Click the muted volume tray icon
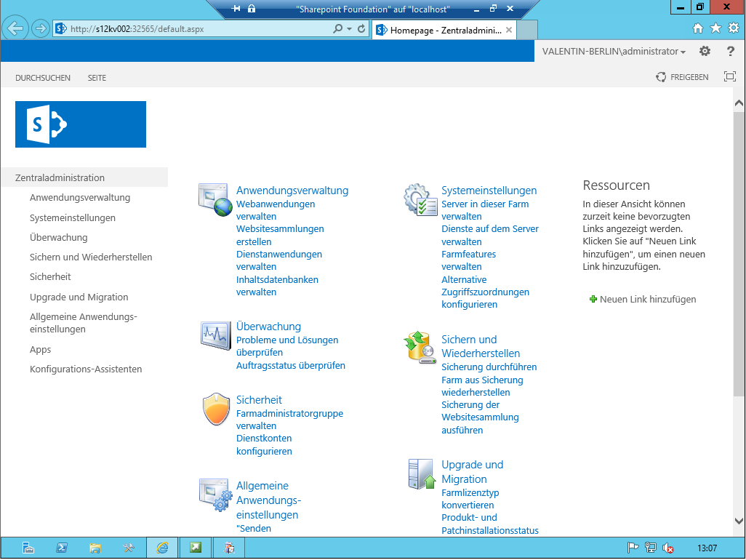This screenshot has height=560, width=746. pyautogui.click(x=668, y=548)
